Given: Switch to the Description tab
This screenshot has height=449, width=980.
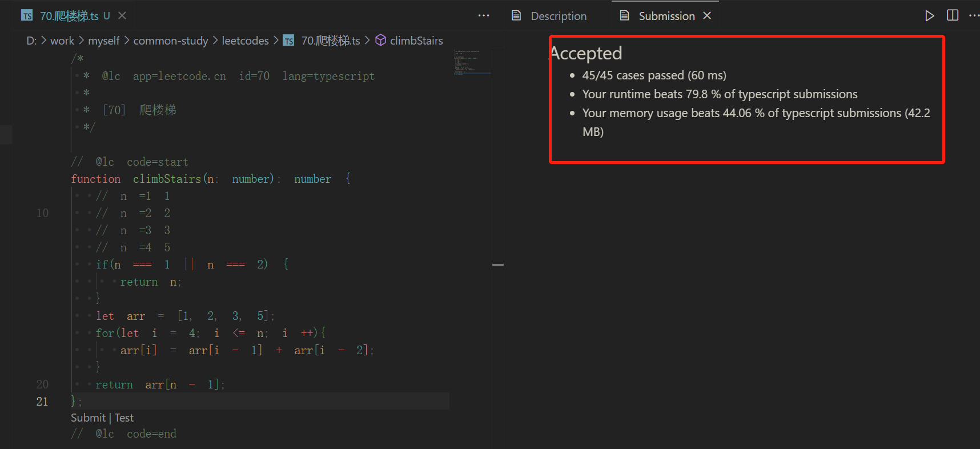Looking at the screenshot, I should click(x=558, y=16).
